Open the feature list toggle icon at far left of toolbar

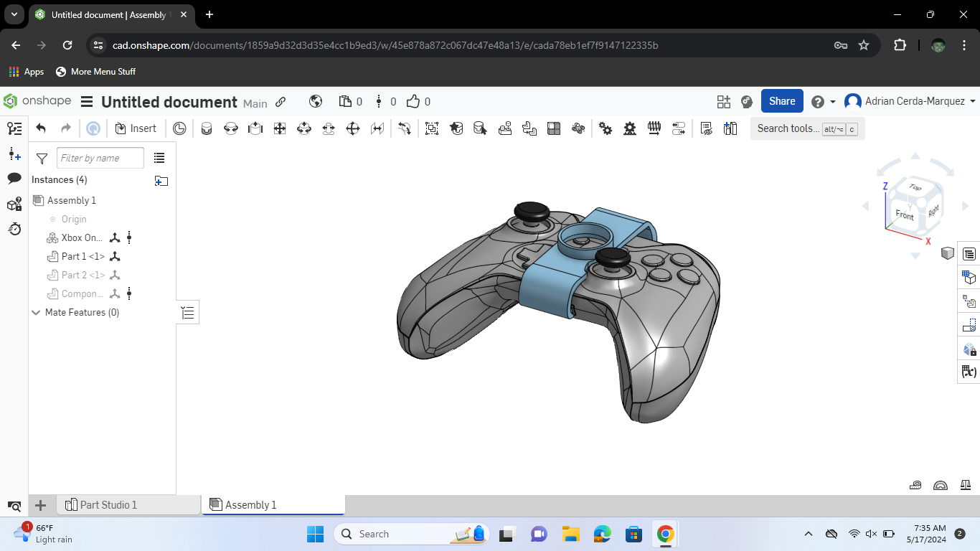click(14, 128)
